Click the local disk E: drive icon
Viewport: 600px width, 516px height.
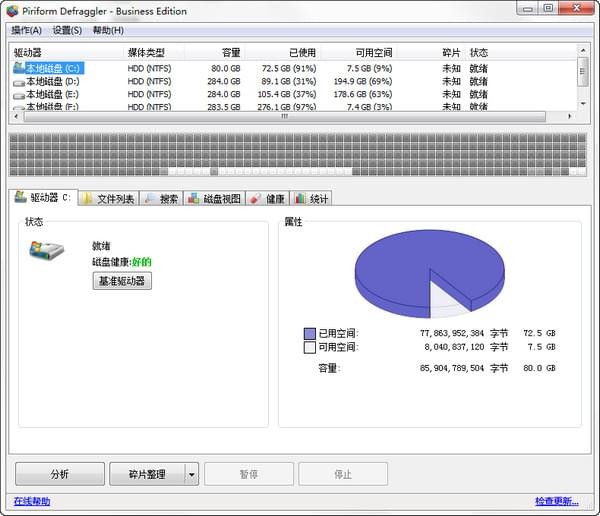18,94
